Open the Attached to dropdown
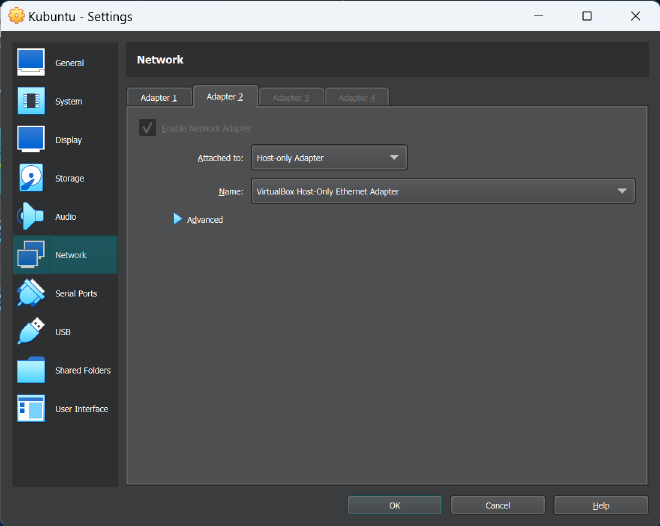This screenshot has height=526, width=660. pos(329,158)
